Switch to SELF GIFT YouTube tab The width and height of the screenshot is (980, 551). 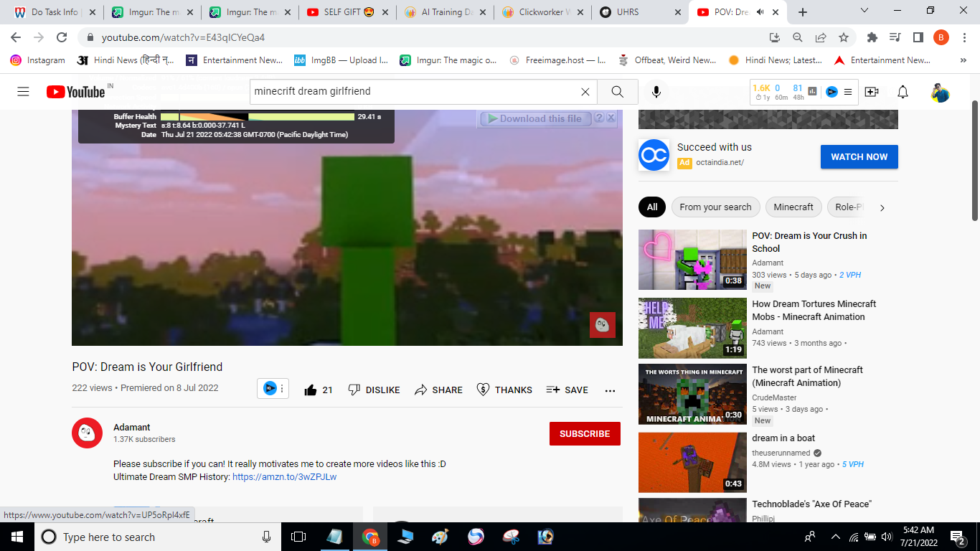click(x=348, y=12)
